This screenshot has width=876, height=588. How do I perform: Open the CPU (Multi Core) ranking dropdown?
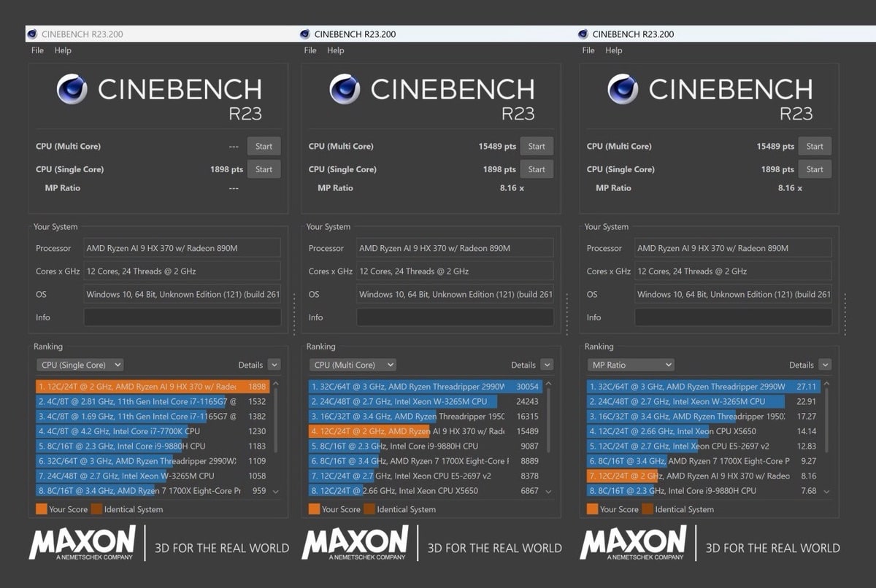click(x=353, y=365)
